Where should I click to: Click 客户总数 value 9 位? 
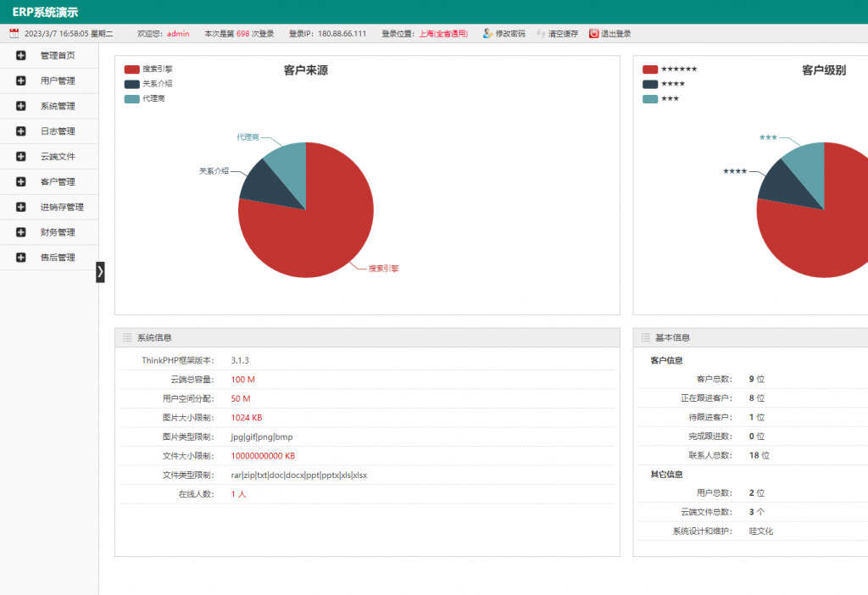pos(757,379)
